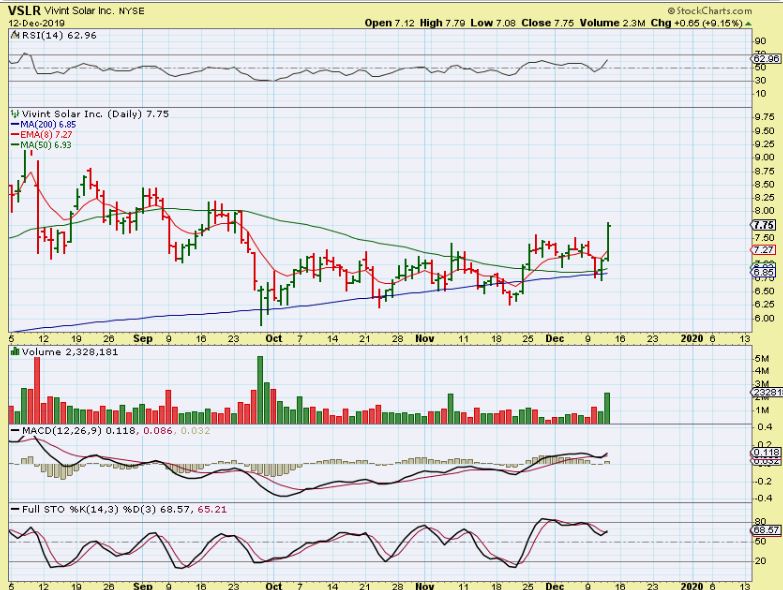Image resolution: width=783 pixels, height=590 pixels.
Task: Click the 9.75 price axis label
Action: click(x=765, y=117)
